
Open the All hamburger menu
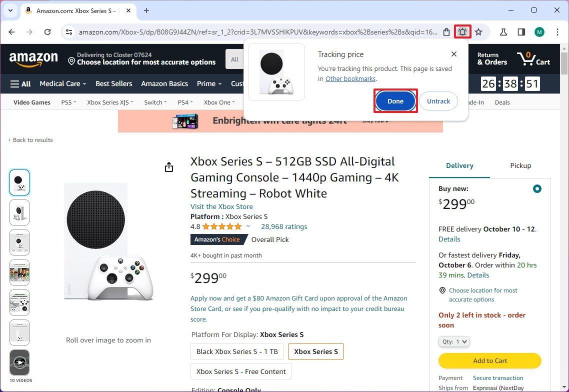20,83
